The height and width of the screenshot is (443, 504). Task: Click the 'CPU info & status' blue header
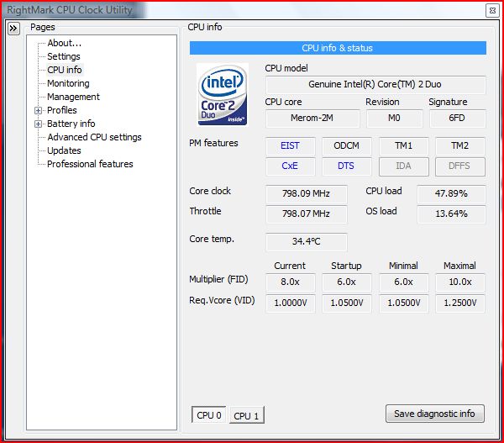338,48
